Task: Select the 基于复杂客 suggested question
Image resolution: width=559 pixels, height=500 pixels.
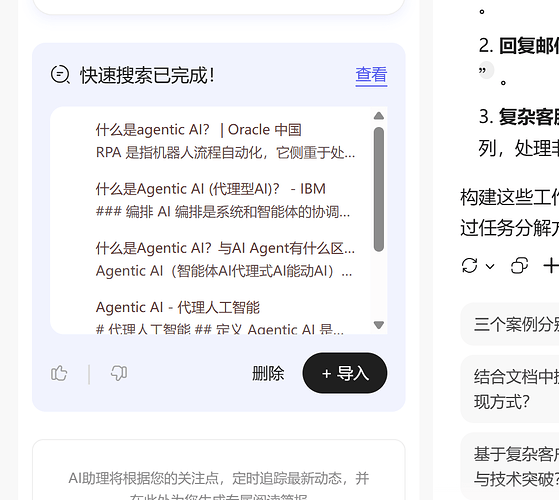Action: pos(510,466)
